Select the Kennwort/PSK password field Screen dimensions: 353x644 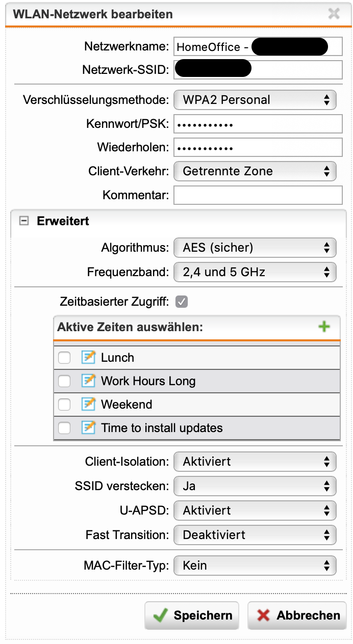[258, 124]
